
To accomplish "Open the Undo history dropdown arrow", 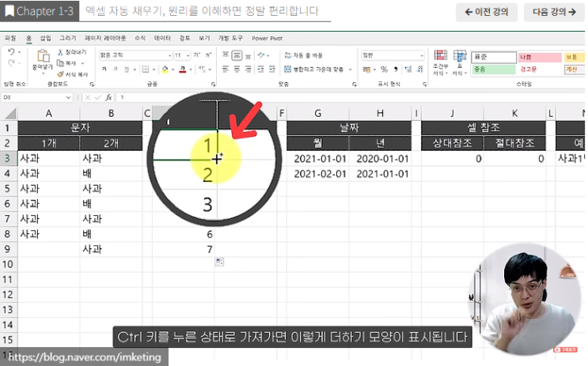I will pyautogui.click(x=20, y=52).
